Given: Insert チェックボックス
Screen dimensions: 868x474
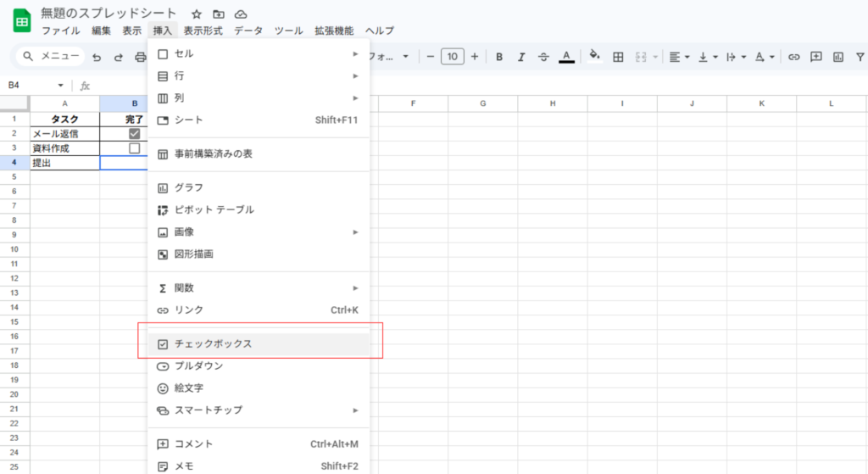Looking at the screenshot, I should (x=259, y=344).
